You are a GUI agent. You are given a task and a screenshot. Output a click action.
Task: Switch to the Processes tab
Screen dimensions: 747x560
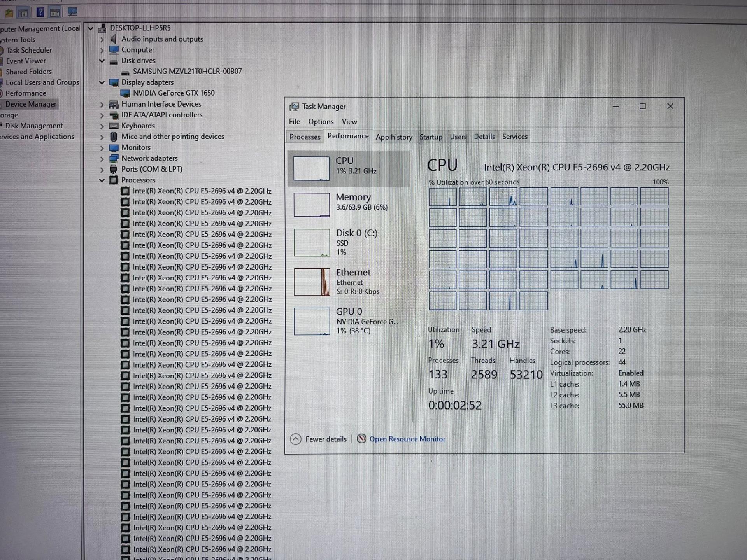click(x=305, y=136)
